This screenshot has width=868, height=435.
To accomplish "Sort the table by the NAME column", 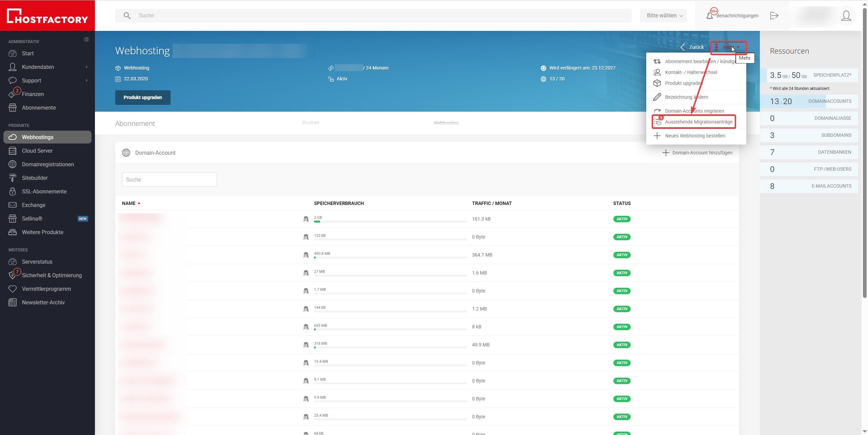I will click(129, 203).
